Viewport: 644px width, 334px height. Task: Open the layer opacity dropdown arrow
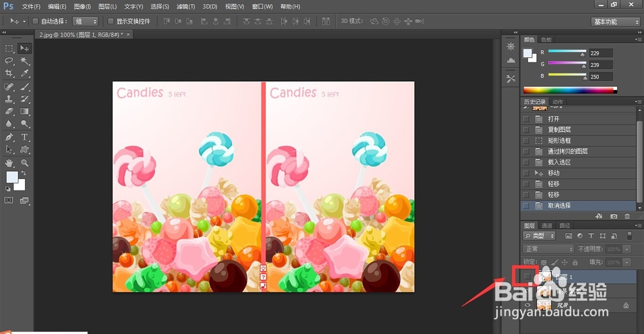point(627,249)
